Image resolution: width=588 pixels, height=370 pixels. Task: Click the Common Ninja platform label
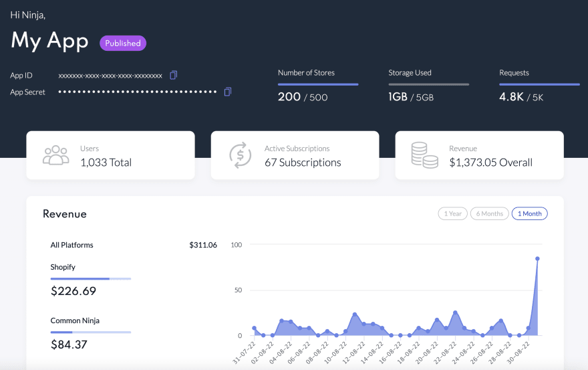pyautogui.click(x=75, y=320)
